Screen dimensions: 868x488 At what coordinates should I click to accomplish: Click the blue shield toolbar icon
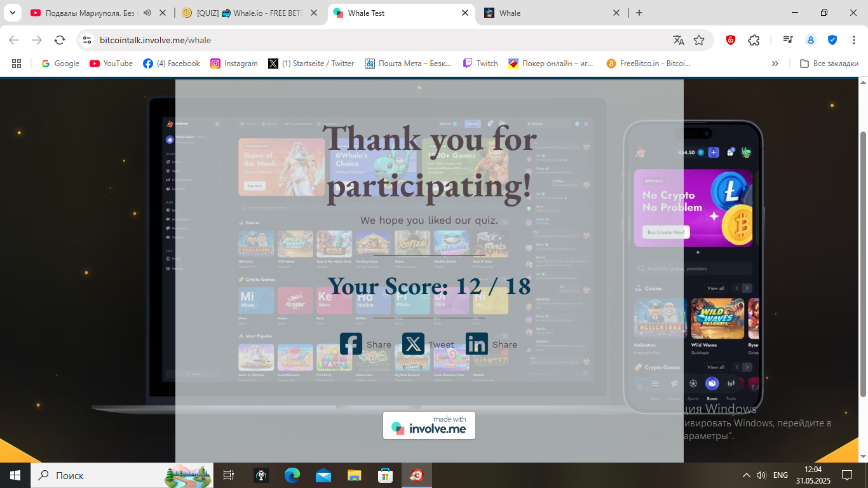[x=832, y=40]
